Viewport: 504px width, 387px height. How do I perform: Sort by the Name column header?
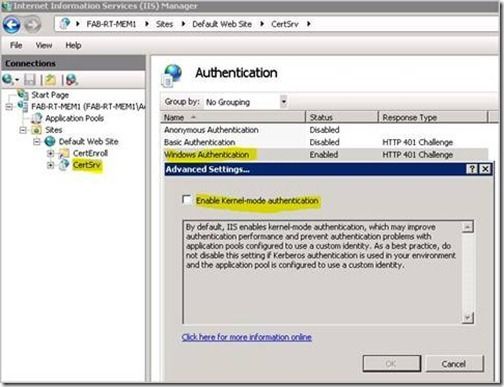[x=232, y=117]
